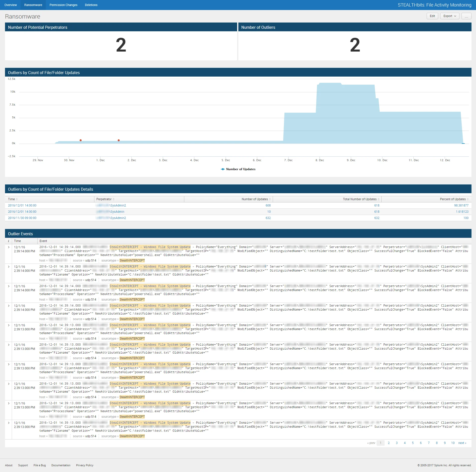Expand the first outlier event row
This screenshot has width=476, height=472.
[x=9, y=247]
